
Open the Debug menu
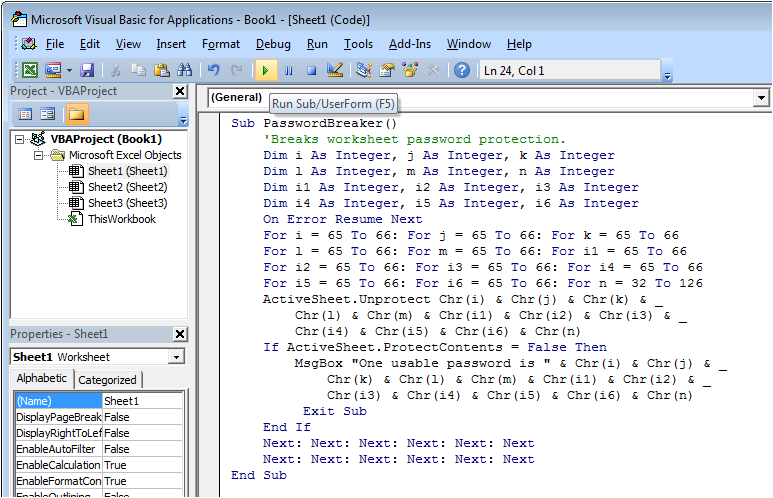click(273, 44)
